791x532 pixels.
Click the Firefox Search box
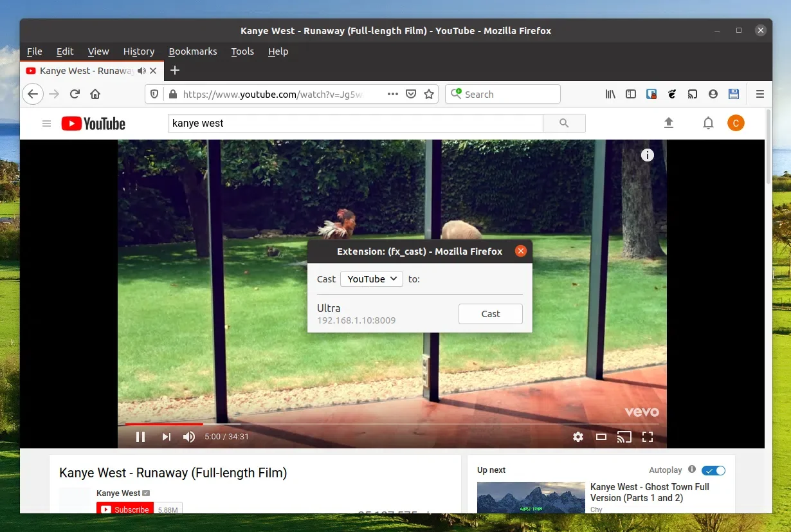(x=503, y=94)
